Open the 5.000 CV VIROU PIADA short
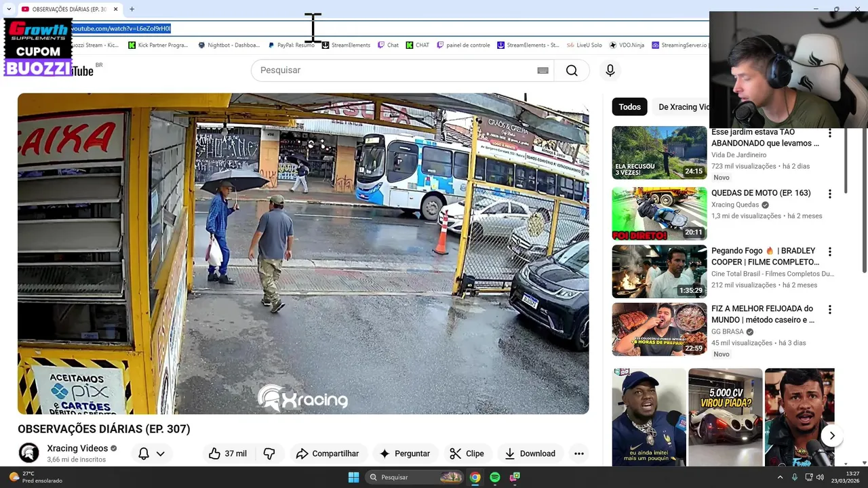The width and height of the screenshot is (868, 488). (x=725, y=417)
